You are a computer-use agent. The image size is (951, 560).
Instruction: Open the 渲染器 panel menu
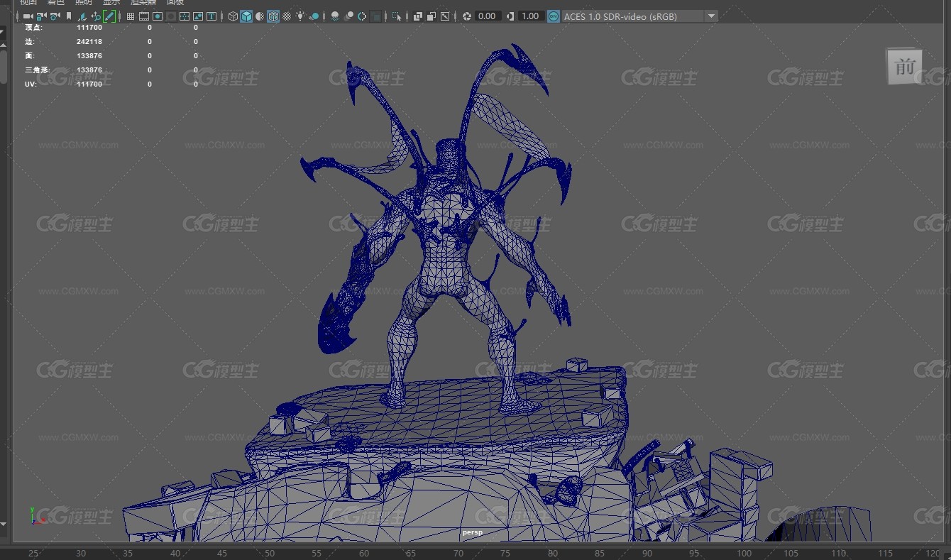(x=143, y=3)
